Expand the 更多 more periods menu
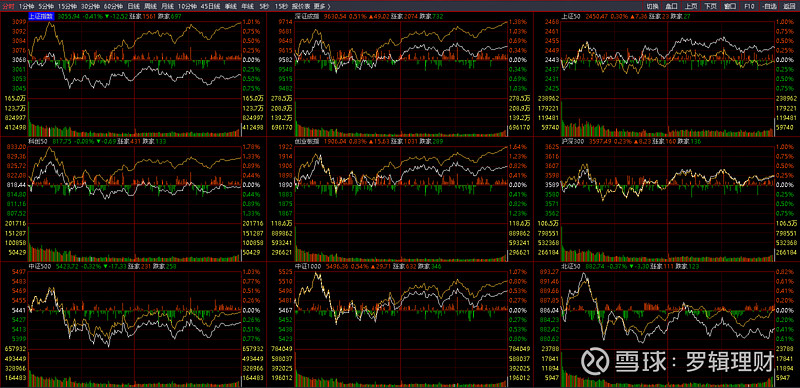 321,6
